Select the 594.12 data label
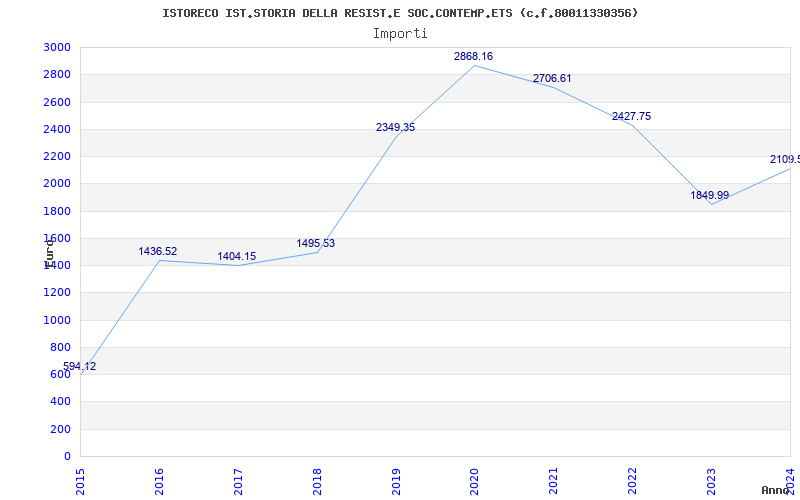The height and width of the screenshot is (500, 800). [80, 366]
